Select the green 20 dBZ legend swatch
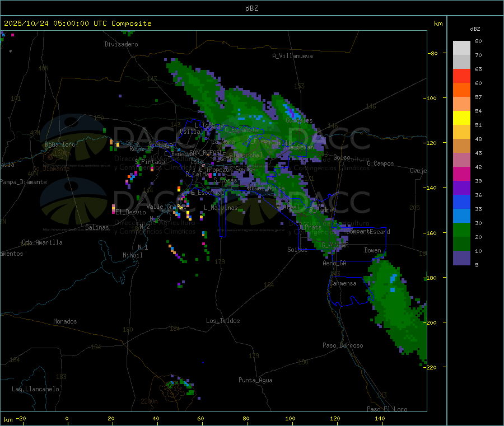This screenshot has height=426, width=504. coord(461,230)
